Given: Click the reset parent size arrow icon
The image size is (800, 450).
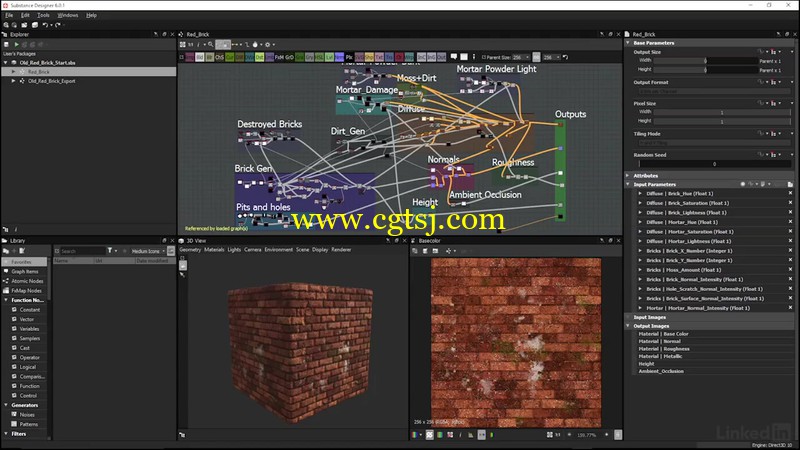Looking at the screenshot, I should pyautogui.click(x=565, y=57).
